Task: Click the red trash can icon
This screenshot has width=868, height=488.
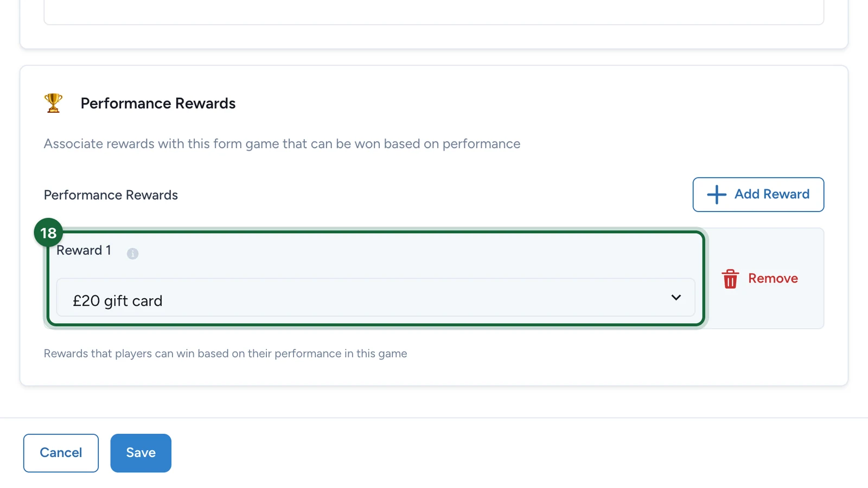Action: coord(730,279)
